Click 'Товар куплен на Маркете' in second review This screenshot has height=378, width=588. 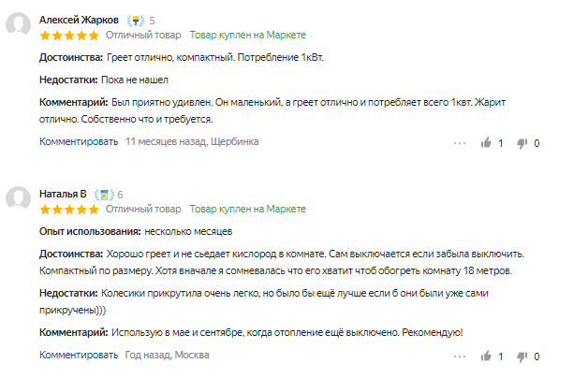coord(247,209)
